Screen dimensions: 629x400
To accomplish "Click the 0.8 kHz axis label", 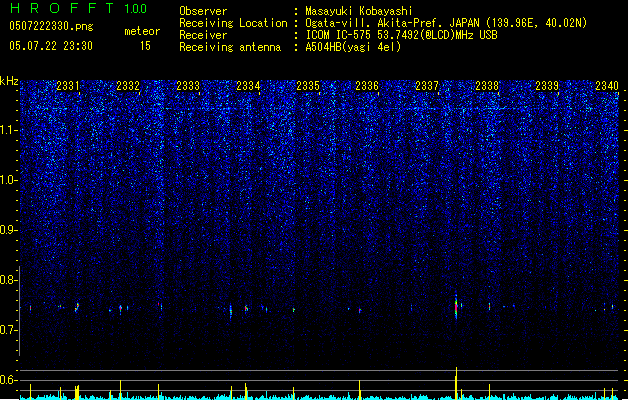I will (x=9, y=280).
